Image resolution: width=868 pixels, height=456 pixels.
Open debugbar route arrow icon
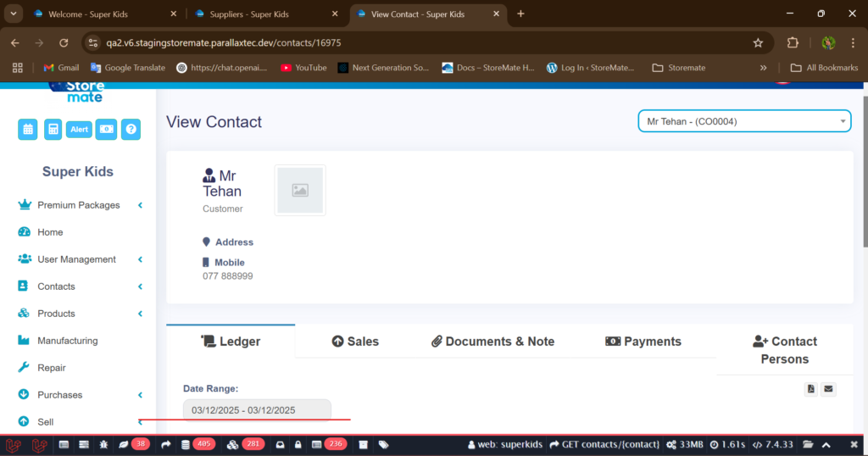pyautogui.click(x=165, y=444)
